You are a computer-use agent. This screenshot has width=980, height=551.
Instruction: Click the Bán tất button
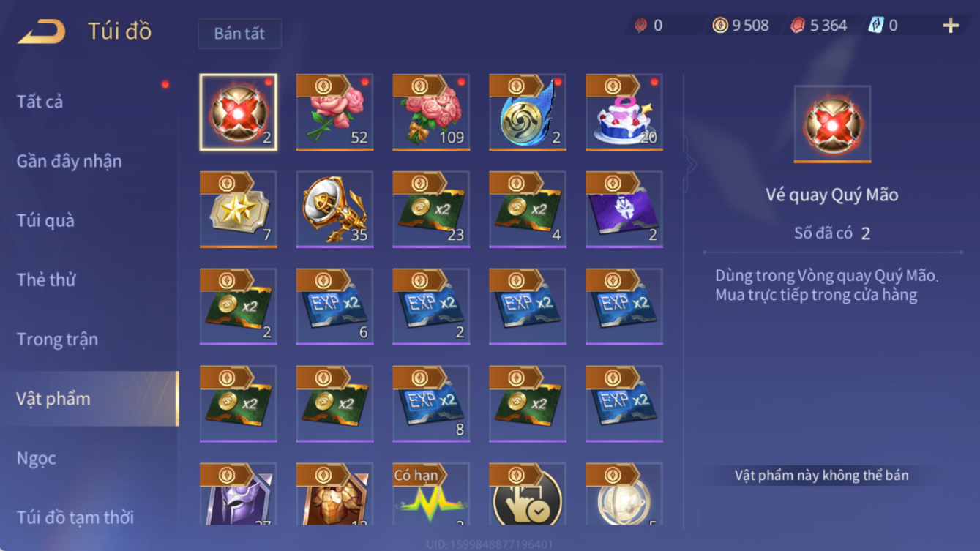pyautogui.click(x=239, y=34)
